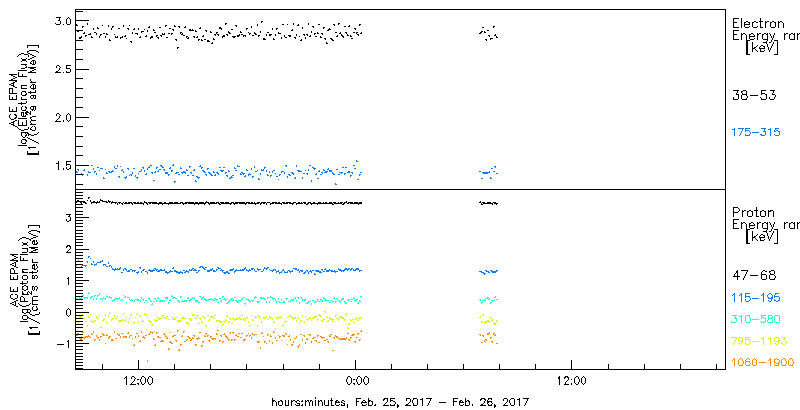Click the 175-315 electron energy legend label

pyautogui.click(x=756, y=133)
